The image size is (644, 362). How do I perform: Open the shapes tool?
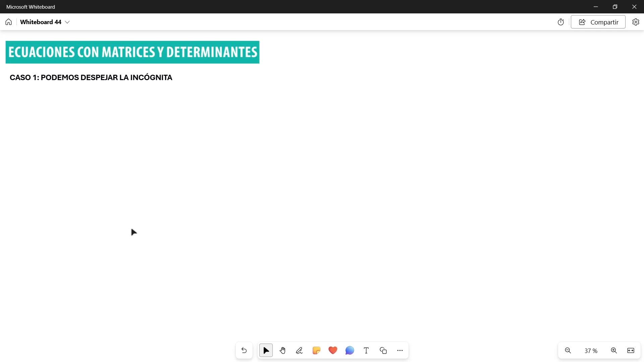point(383,351)
